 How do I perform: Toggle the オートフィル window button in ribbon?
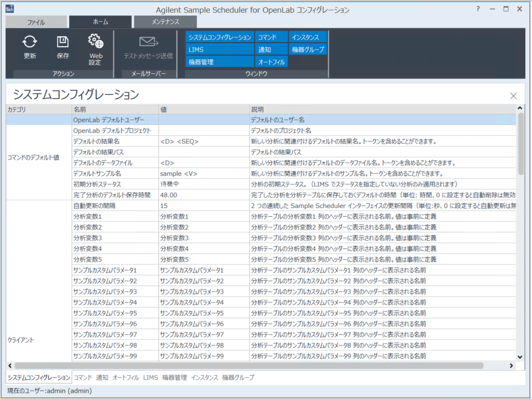point(271,62)
